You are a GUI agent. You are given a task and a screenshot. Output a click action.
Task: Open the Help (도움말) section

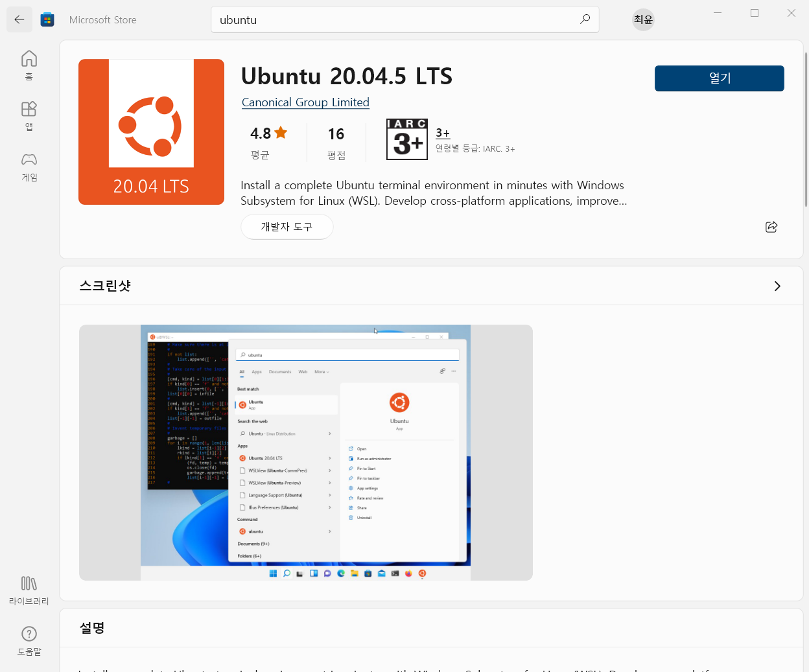(x=29, y=641)
